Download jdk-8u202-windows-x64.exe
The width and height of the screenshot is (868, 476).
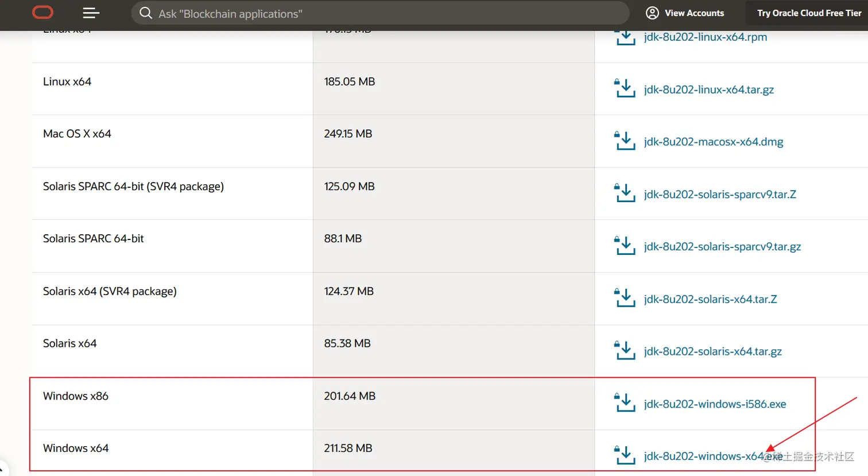point(712,456)
